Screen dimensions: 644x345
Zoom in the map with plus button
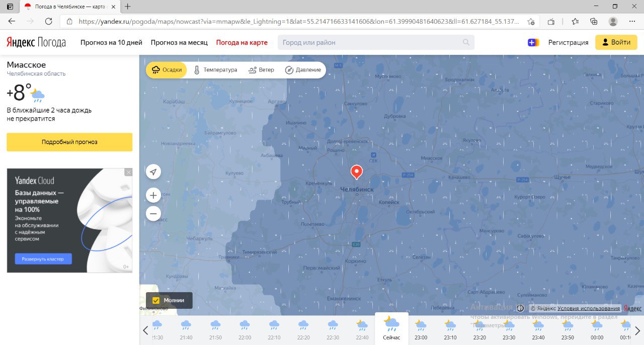[x=153, y=195]
